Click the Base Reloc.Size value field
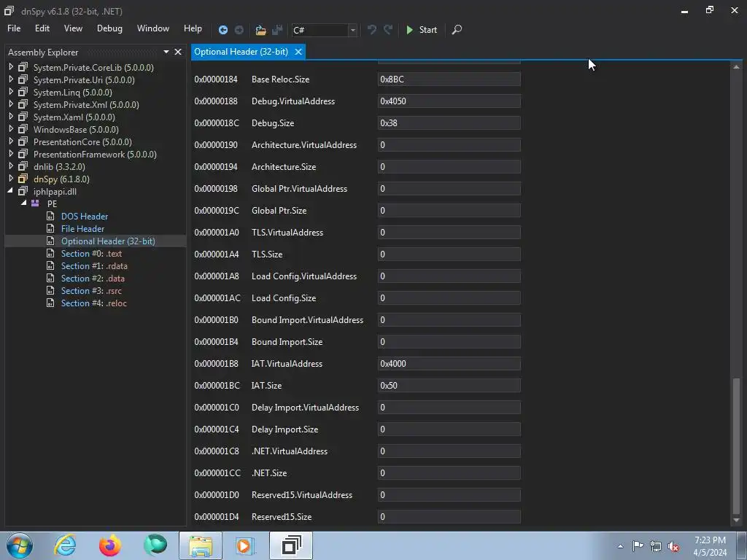Viewport: 747px width, 560px height. [449, 79]
